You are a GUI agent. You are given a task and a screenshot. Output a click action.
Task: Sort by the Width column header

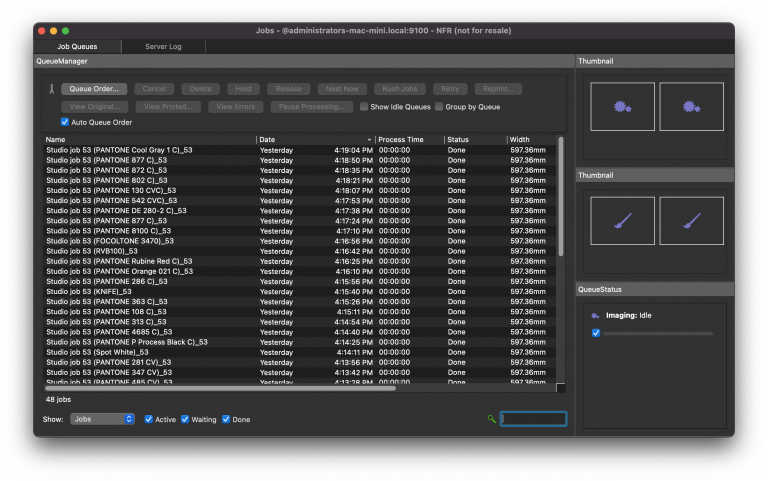[532, 140]
